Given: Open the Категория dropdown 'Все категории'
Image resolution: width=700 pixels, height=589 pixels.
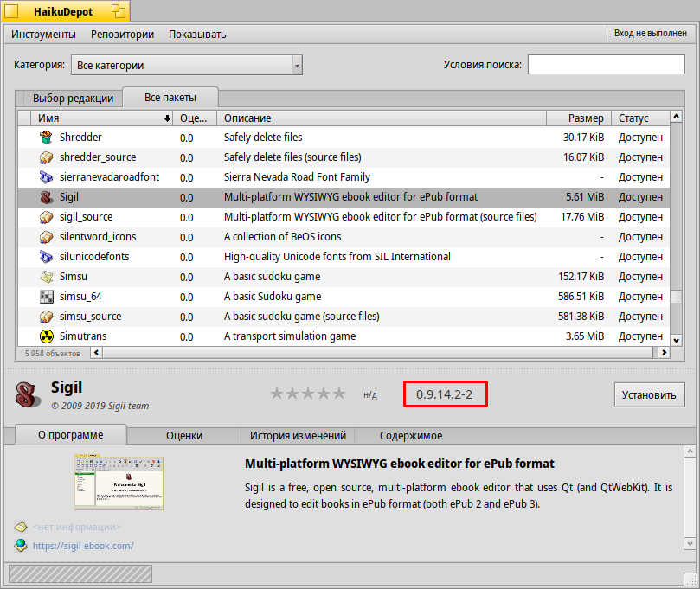Looking at the screenshot, I should pos(187,65).
